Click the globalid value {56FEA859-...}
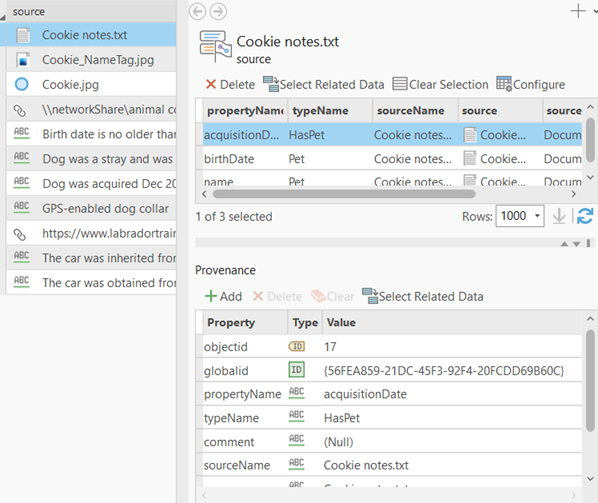The image size is (598, 503). pos(444,371)
